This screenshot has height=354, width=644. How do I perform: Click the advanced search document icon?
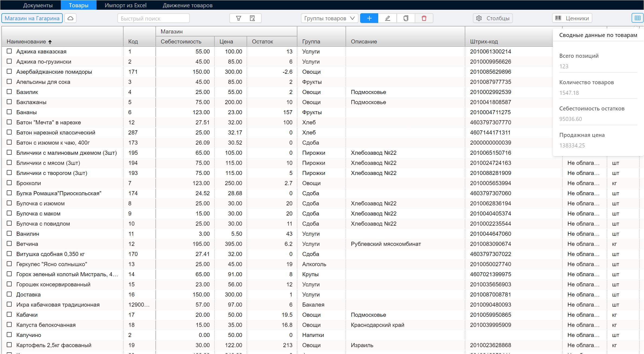(252, 18)
